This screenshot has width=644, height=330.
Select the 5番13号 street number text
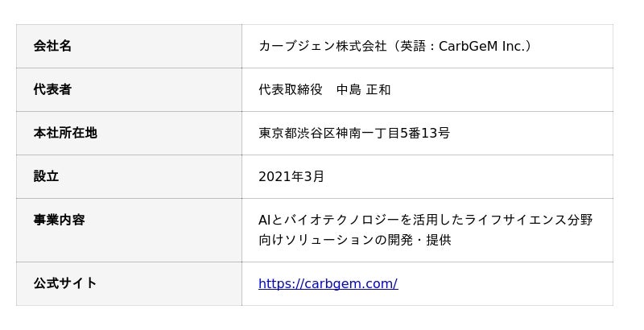tap(425, 133)
